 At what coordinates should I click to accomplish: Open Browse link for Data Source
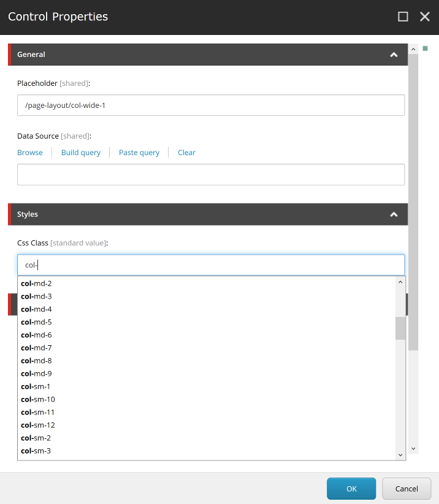pyautogui.click(x=30, y=152)
